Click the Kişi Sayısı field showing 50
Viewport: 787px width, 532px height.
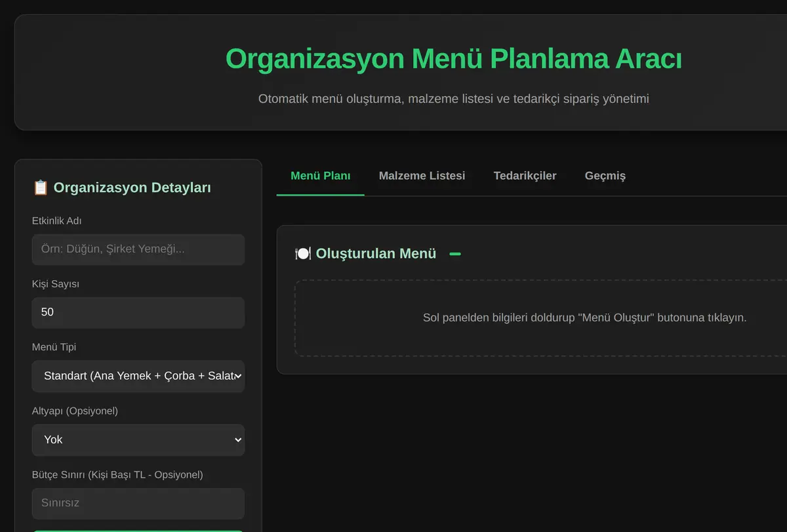pos(138,313)
